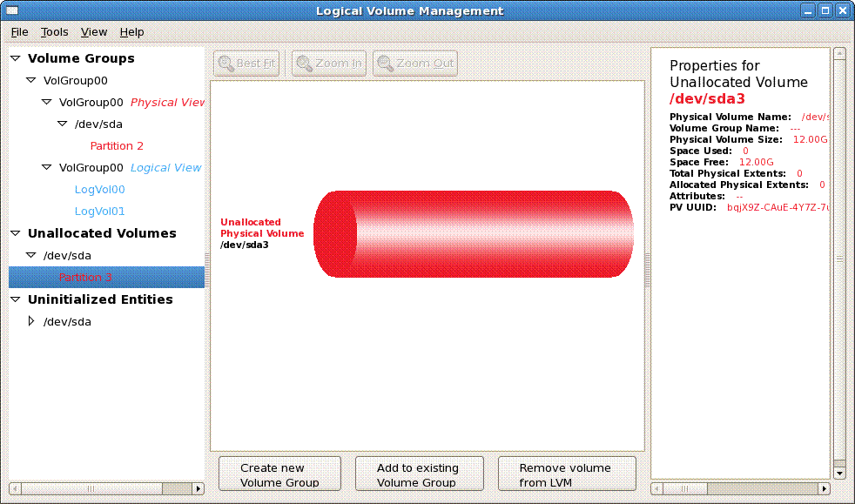Click right arrow of left panel scrollbar
Screen dimensions: 855x504
tap(198, 489)
